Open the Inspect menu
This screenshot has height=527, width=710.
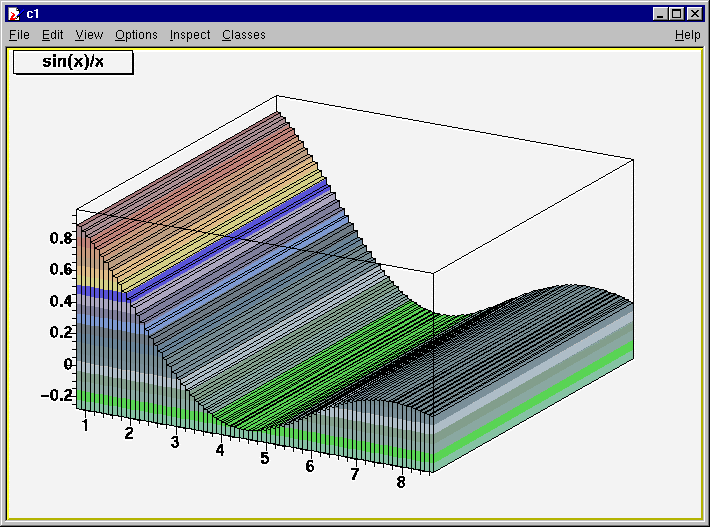tap(190, 35)
